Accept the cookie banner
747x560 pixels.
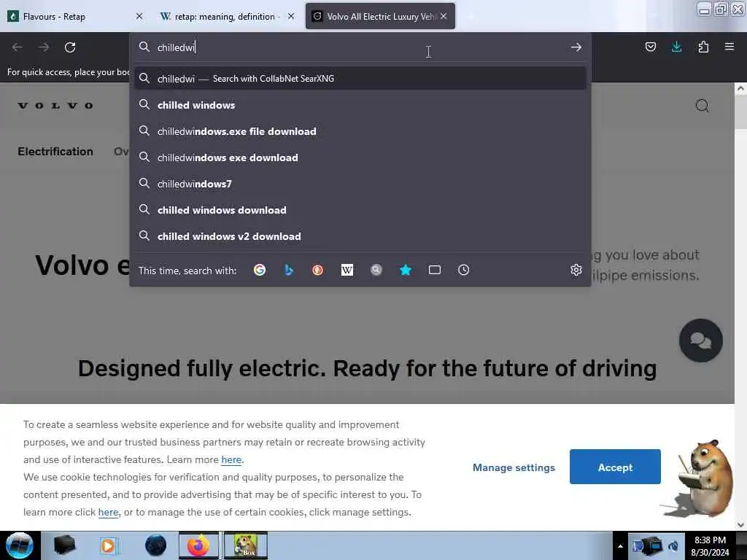pyautogui.click(x=615, y=467)
